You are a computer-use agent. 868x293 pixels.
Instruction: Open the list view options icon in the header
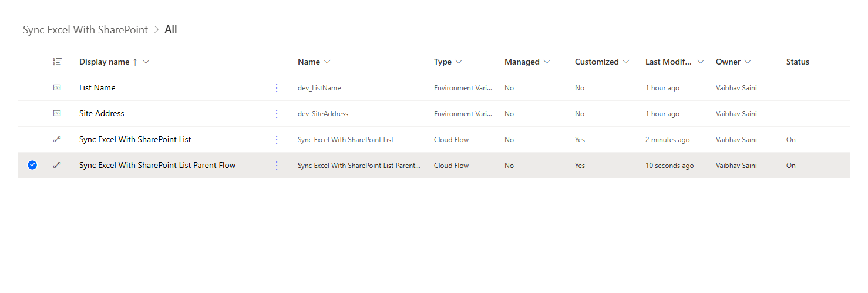click(x=57, y=62)
